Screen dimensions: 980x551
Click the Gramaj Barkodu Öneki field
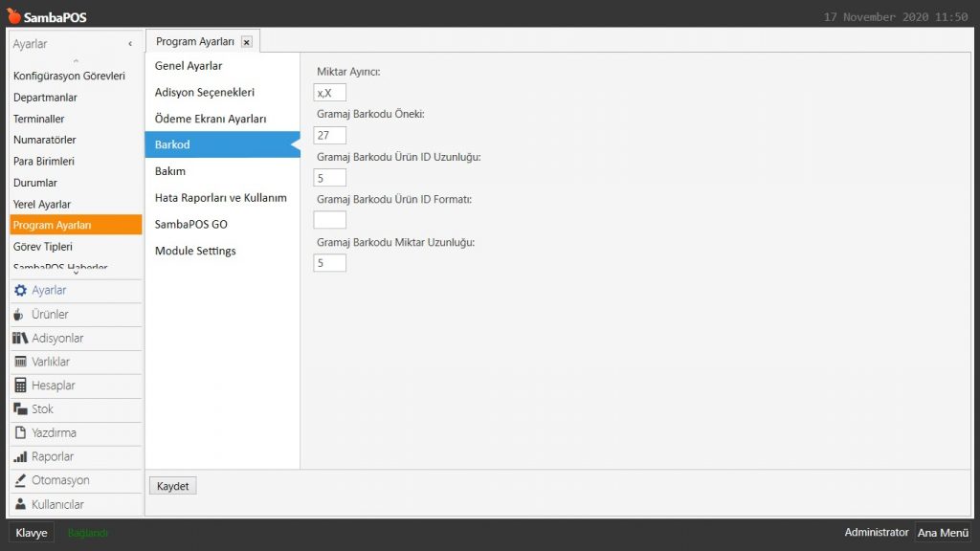tap(329, 135)
